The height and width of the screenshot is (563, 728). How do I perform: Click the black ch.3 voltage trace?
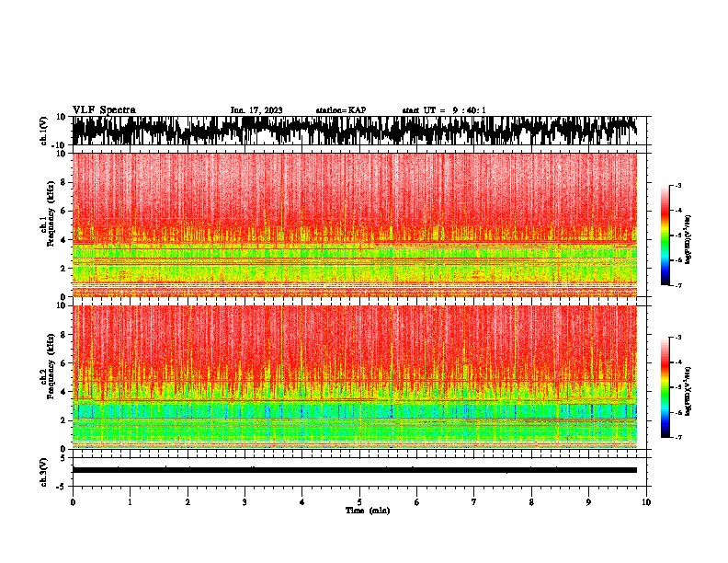coord(355,470)
